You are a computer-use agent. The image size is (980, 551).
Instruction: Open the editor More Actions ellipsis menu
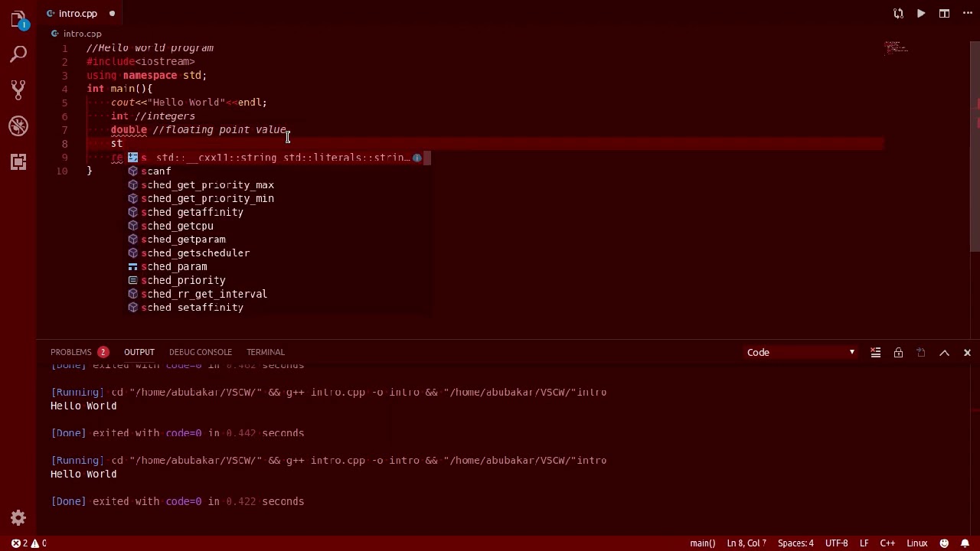[x=967, y=13]
